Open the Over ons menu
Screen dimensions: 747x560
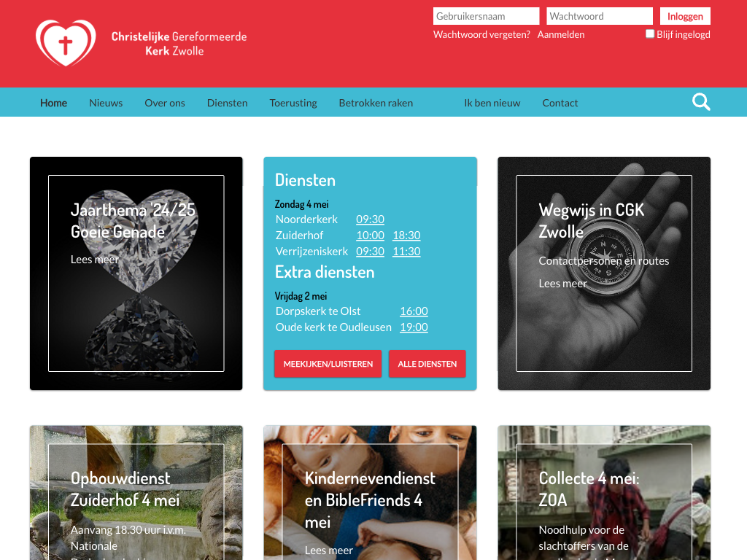click(165, 103)
